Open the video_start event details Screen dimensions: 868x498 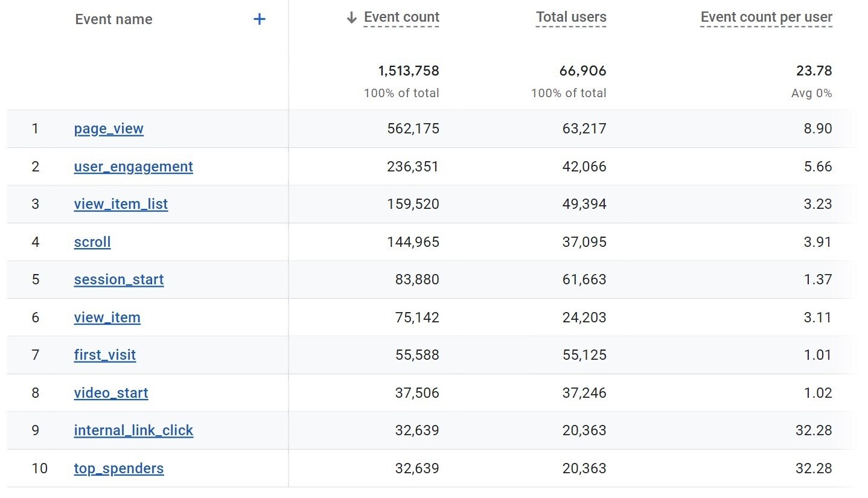111,393
